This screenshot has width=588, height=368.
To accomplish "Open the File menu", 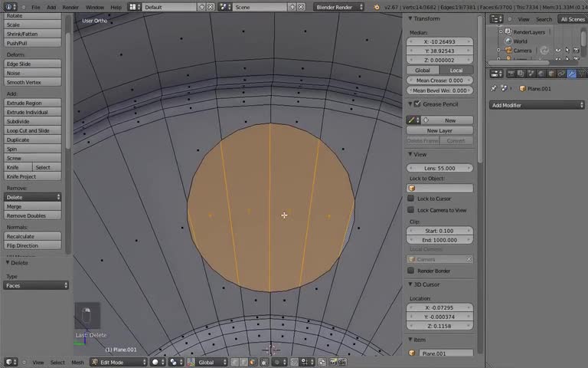I will coord(36,7).
